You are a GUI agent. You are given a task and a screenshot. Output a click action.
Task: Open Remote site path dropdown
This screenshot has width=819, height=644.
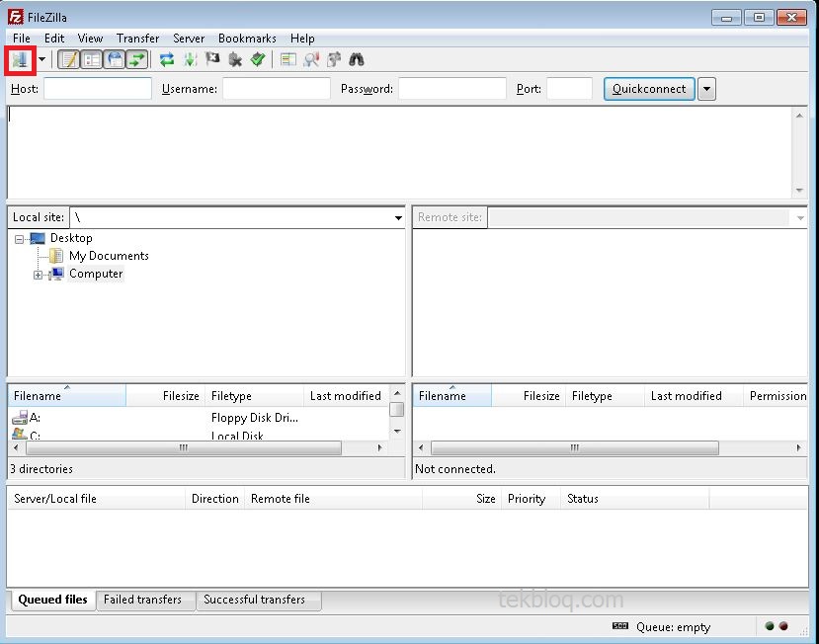click(800, 218)
